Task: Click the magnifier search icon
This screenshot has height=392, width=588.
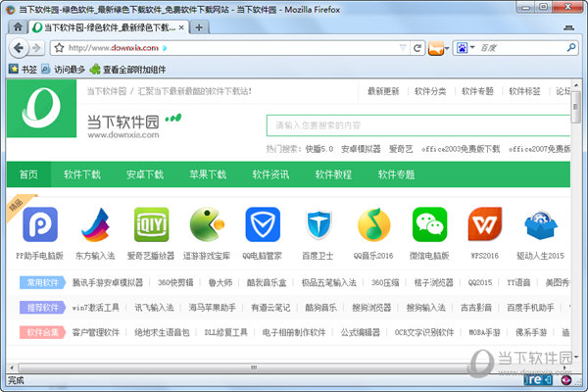Action: point(571,47)
